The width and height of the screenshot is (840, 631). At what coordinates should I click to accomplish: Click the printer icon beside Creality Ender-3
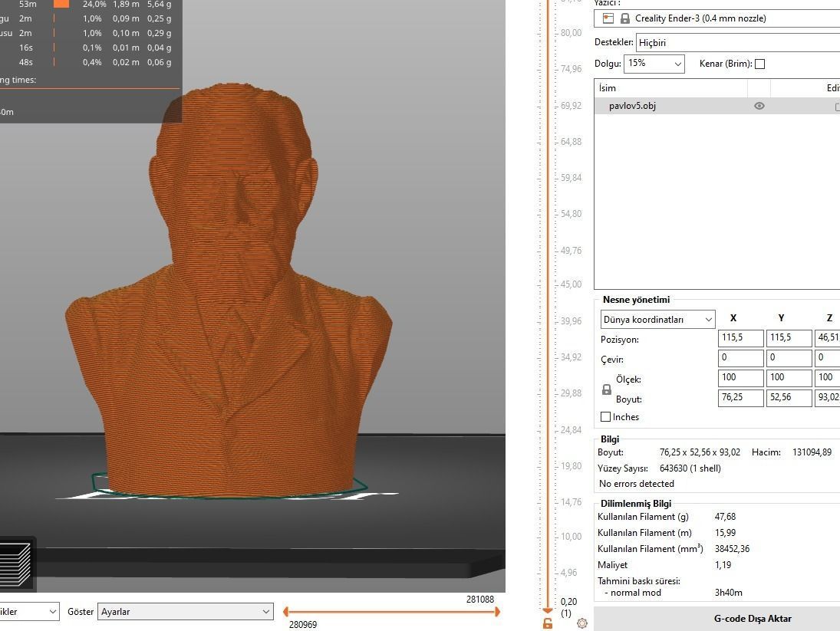(x=608, y=18)
